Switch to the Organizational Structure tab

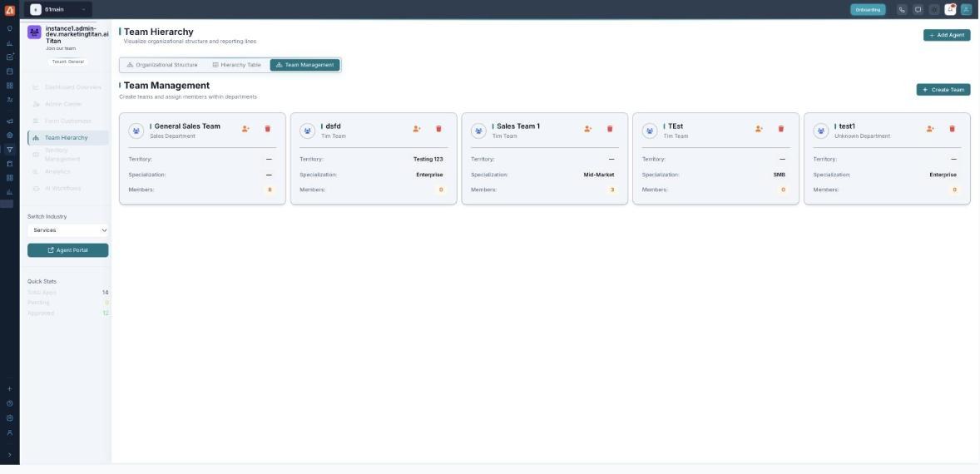162,65
